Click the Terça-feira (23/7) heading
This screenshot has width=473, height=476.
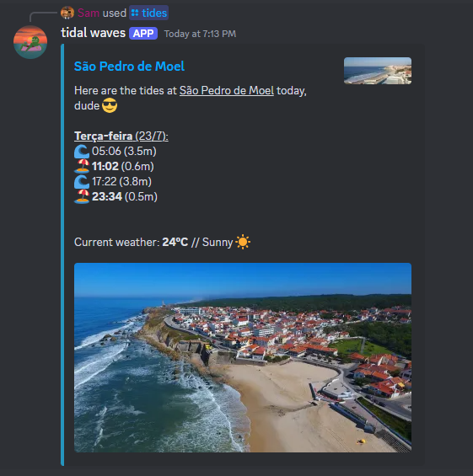click(121, 136)
